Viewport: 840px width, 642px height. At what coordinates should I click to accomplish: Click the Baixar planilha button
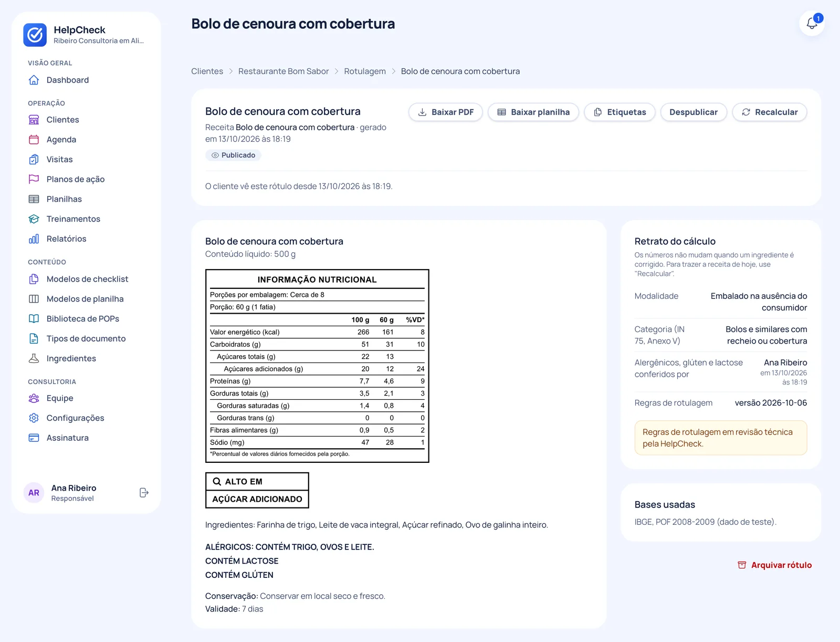tap(533, 112)
